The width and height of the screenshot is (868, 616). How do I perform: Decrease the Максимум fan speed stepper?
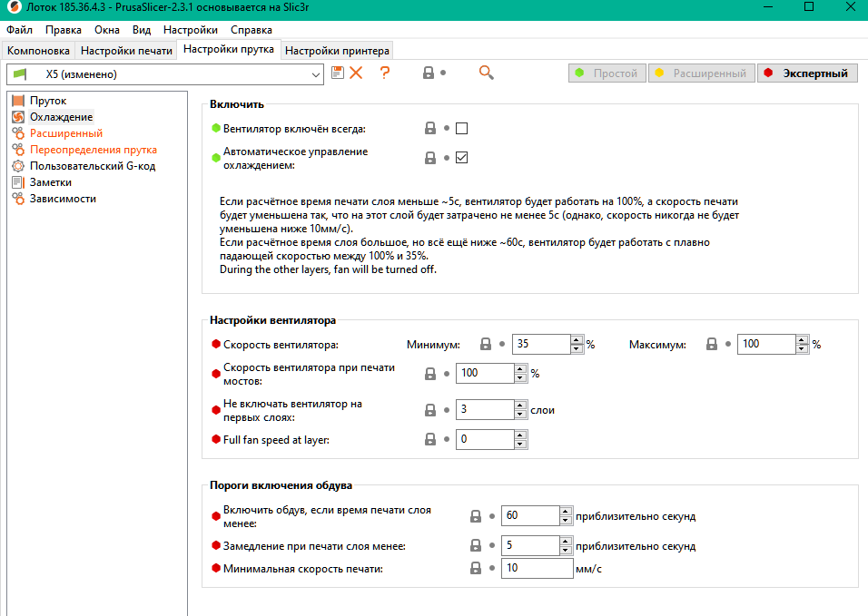[x=802, y=349]
